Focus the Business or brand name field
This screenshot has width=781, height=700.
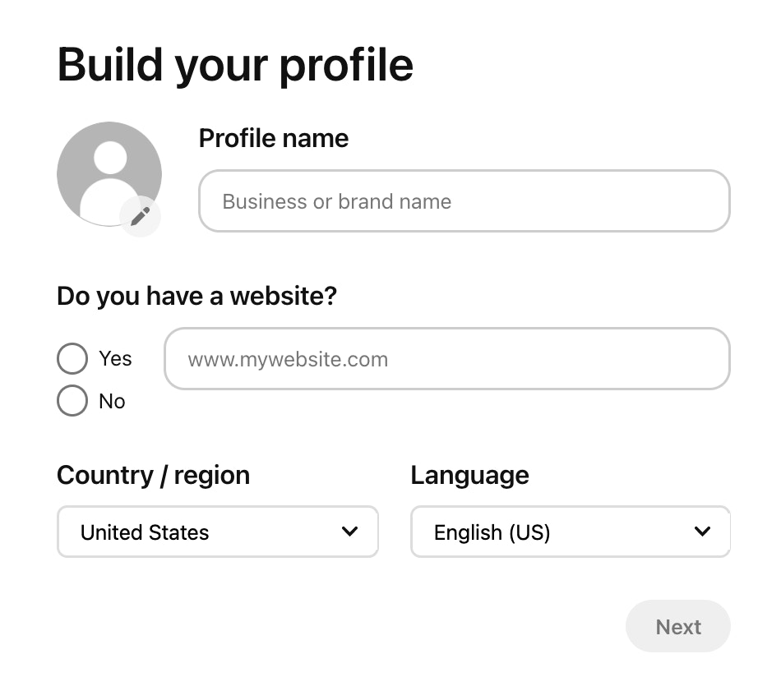[x=464, y=201]
